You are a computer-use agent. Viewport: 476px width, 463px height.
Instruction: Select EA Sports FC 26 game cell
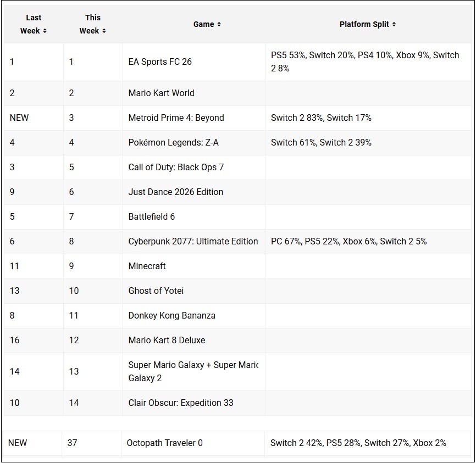[x=160, y=62]
